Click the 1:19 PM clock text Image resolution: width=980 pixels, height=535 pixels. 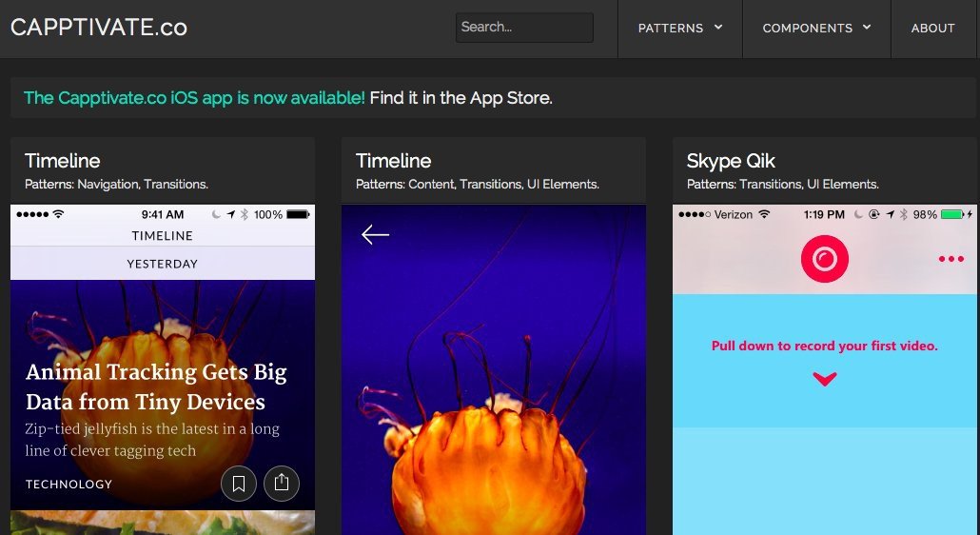(x=824, y=214)
